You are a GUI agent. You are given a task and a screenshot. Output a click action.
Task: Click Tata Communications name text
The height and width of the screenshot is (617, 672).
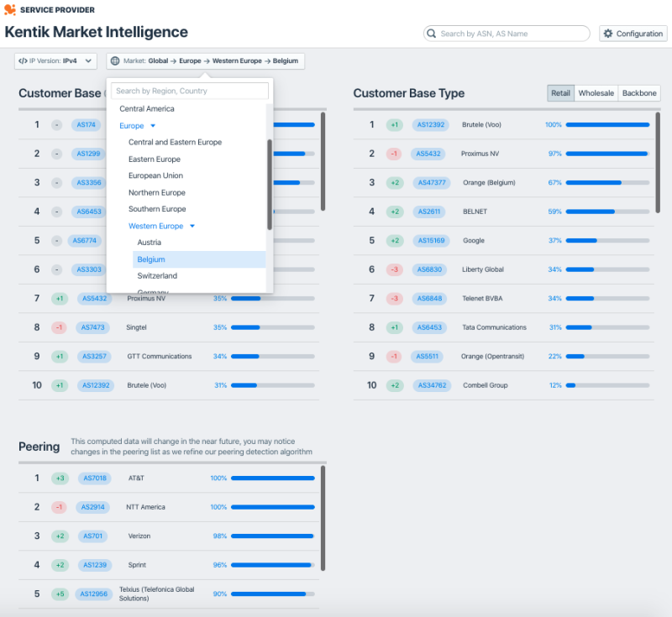click(494, 327)
